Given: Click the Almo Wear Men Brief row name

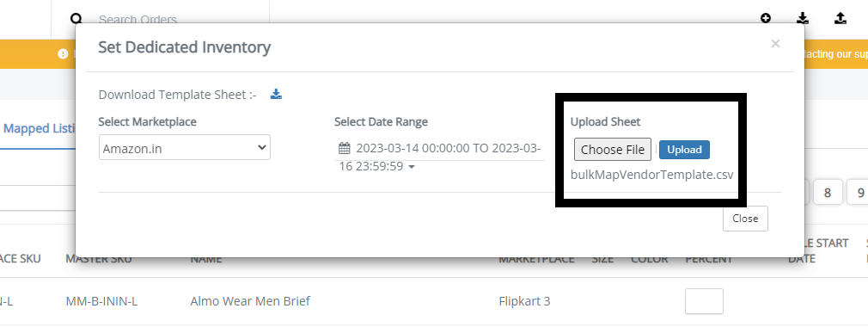Looking at the screenshot, I should [x=250, y=301].
